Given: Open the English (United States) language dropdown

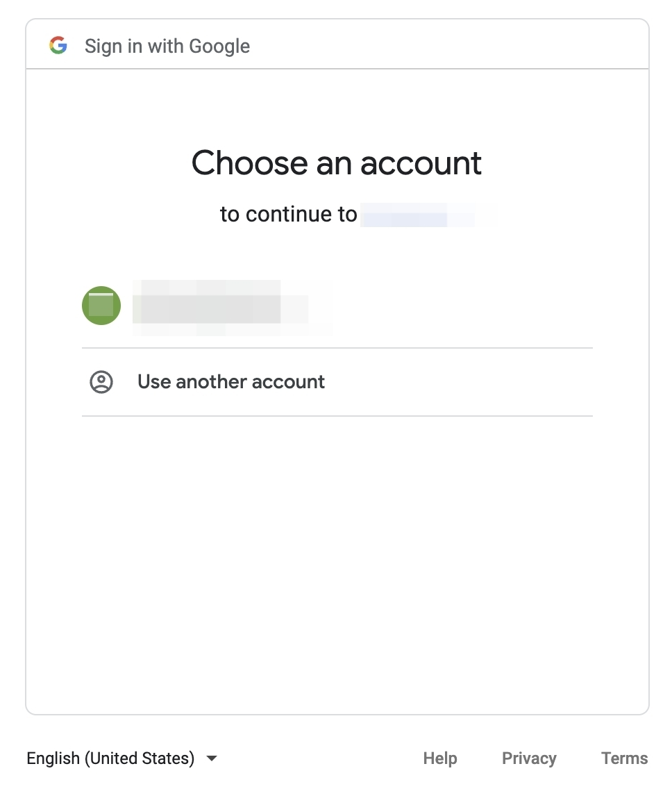Looking at the screenshot, I should [x=111, y=758].
